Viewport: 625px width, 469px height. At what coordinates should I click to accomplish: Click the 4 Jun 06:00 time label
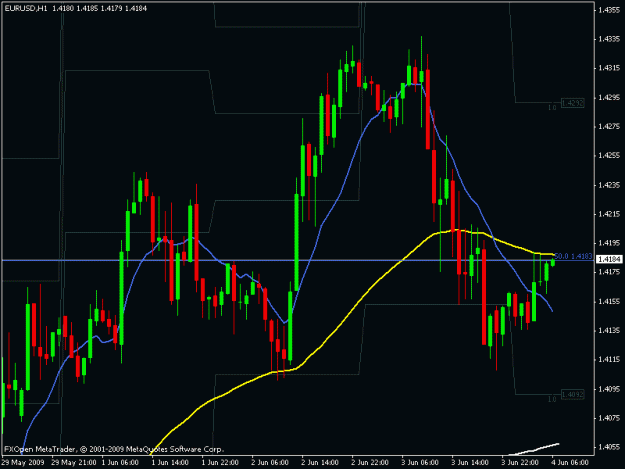(x=570, y=463)
